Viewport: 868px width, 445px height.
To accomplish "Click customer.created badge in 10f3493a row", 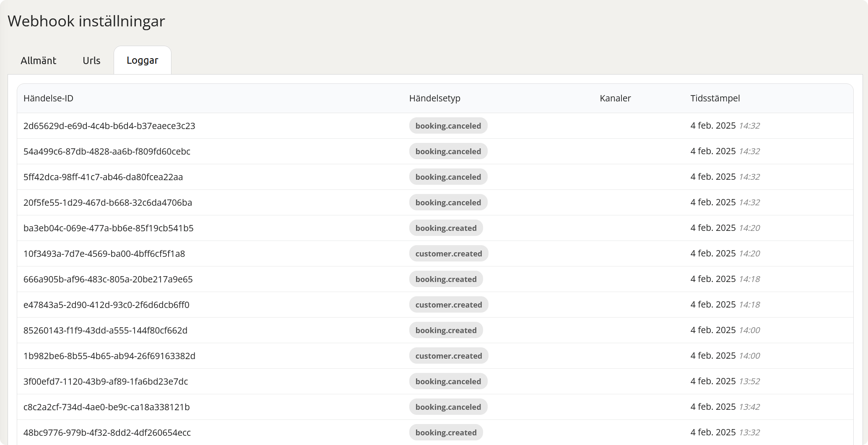I will (449, 254).
